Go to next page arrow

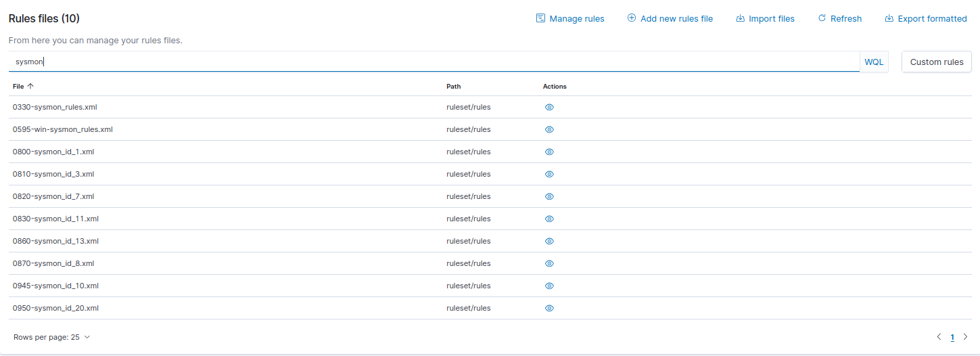pos(965,337)
